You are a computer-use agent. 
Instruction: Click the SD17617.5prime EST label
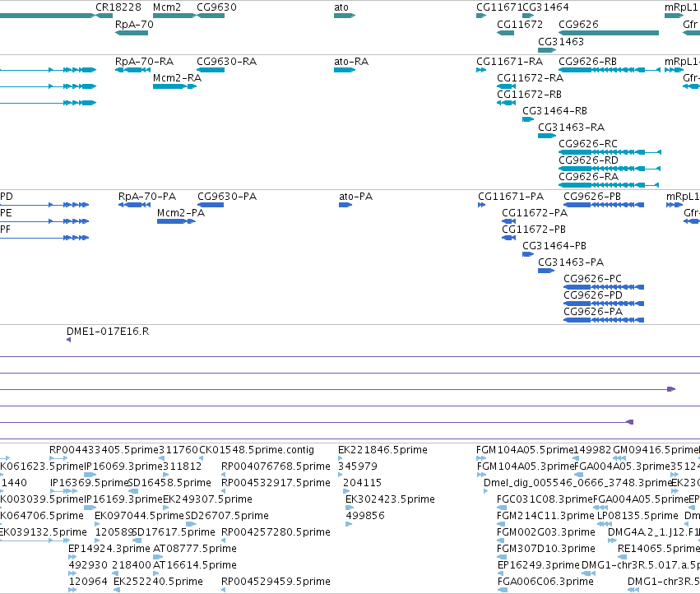(174, 532)
